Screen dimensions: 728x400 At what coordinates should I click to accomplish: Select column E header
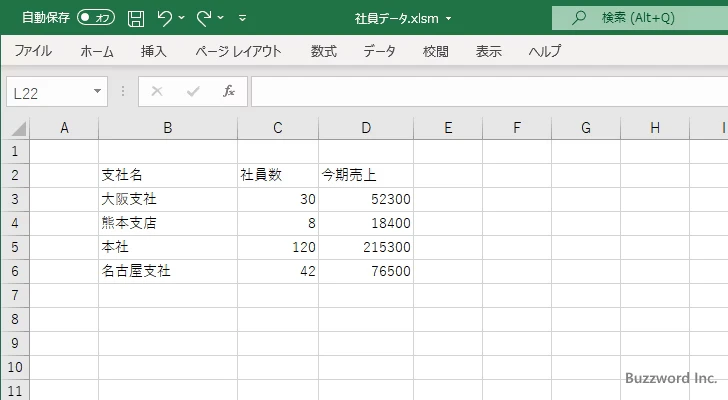click(448, 128)
